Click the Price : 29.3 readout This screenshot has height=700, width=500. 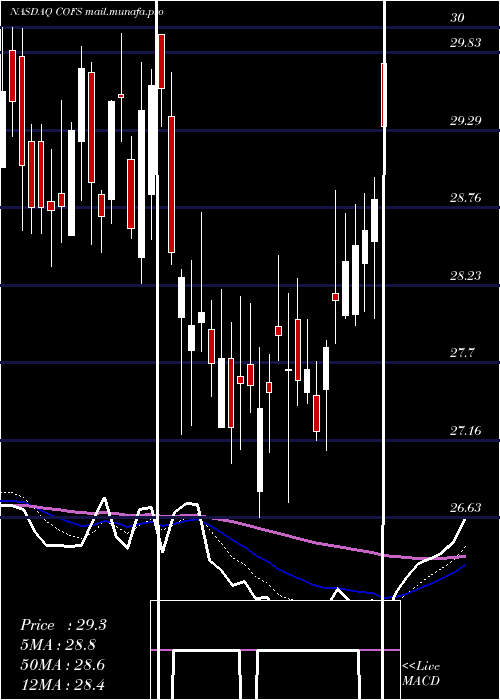63,625
